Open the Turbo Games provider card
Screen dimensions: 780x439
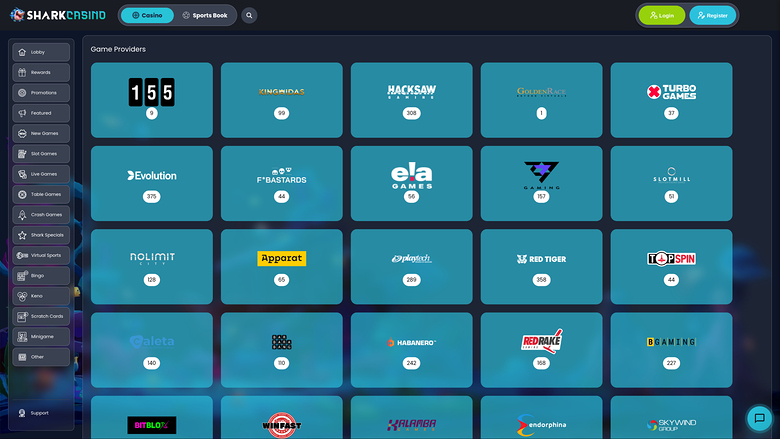(671, 100)
